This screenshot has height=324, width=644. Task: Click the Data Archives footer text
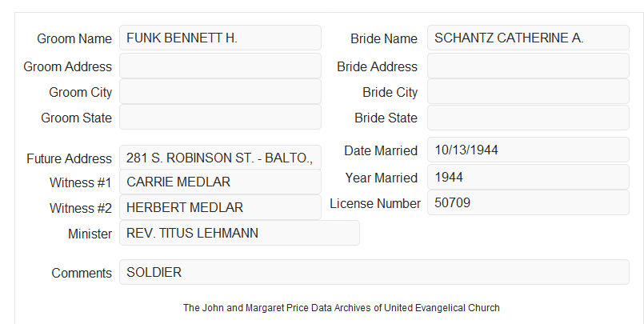342,307
